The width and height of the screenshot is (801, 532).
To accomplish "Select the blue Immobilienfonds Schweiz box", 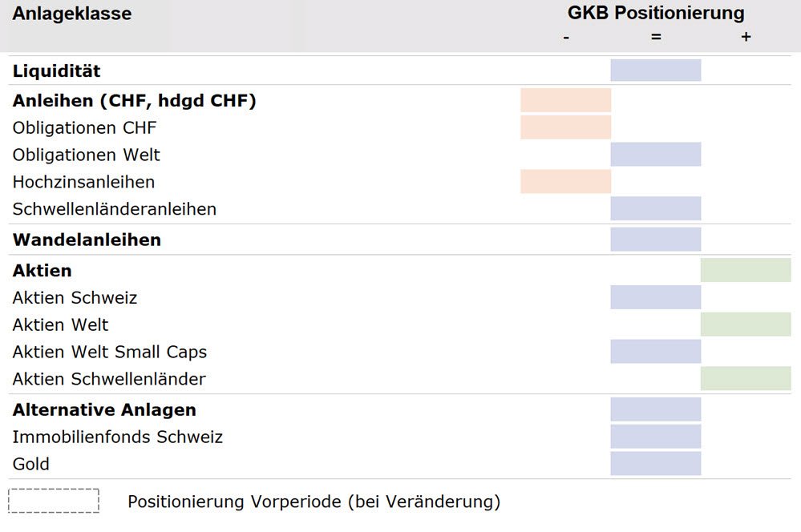I will (655, 437).
